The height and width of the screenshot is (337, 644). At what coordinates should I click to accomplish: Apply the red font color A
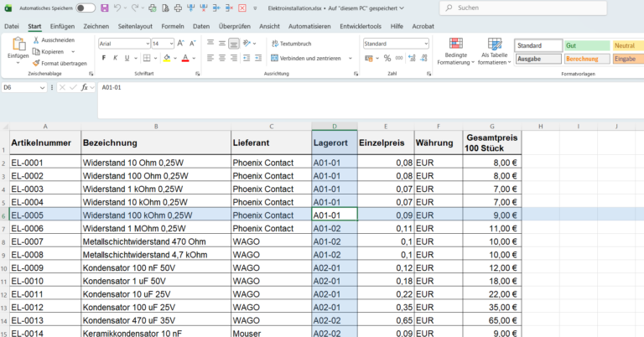click(185, 58)
